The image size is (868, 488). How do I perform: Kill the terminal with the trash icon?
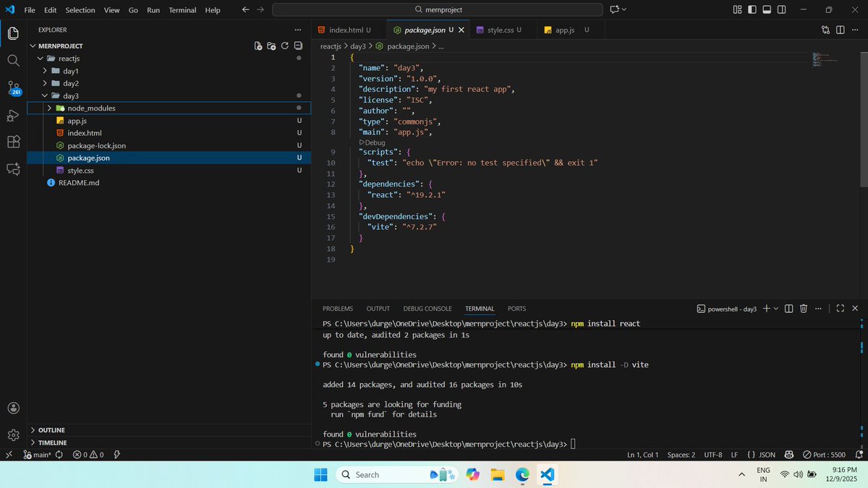[x=803, y=308]
